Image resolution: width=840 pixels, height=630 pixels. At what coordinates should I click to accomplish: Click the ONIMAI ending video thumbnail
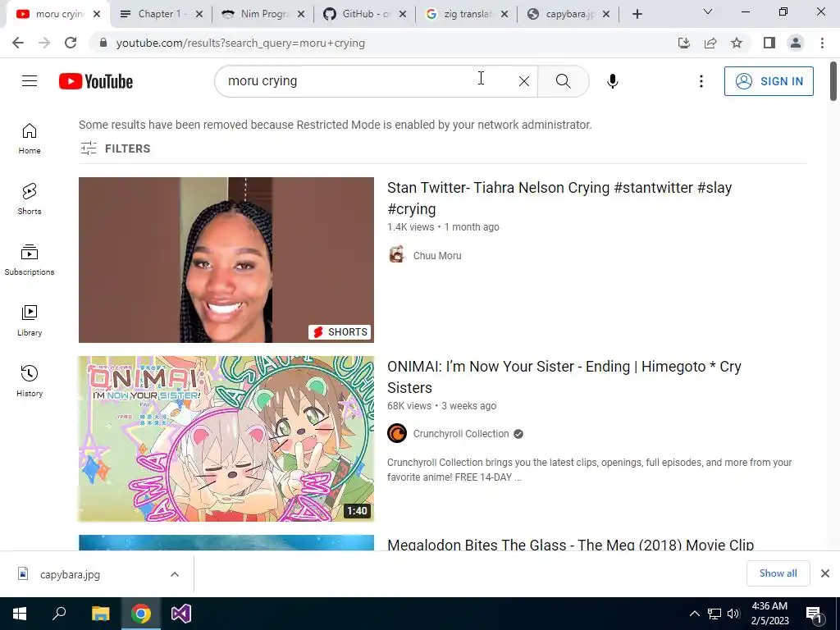coord(226,439)
